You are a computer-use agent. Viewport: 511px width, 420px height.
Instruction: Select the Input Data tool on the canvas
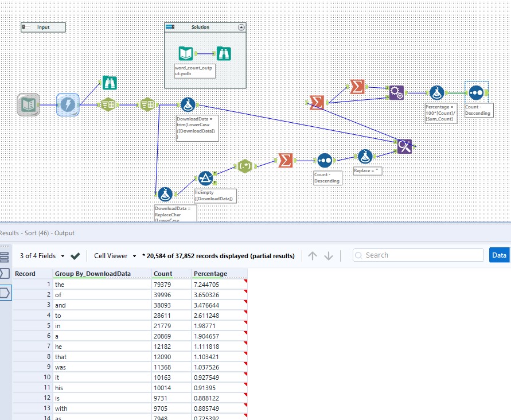pos(28,104)
